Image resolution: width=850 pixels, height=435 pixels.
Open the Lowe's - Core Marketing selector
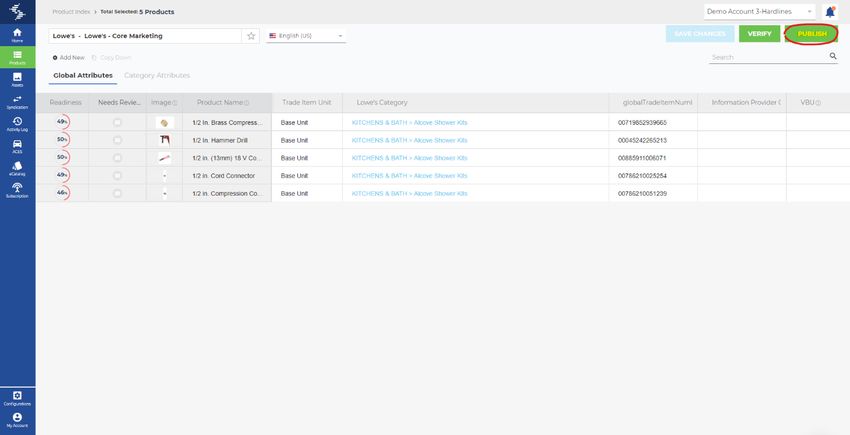coord(145,36)
